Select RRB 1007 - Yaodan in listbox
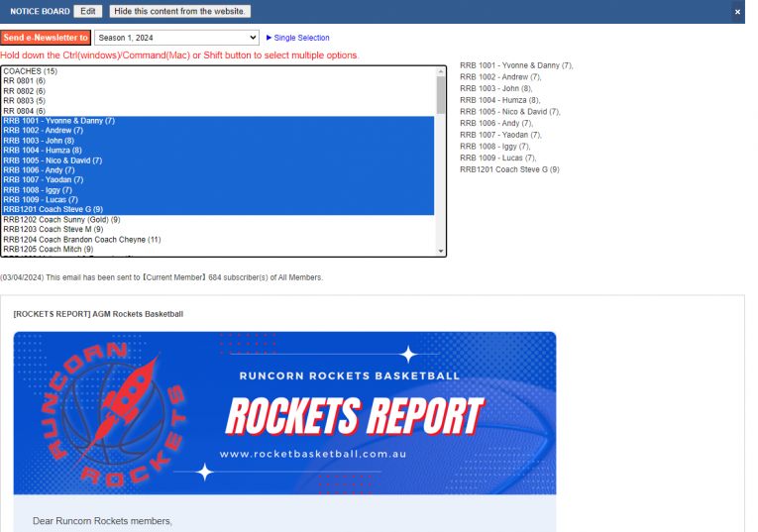Viewport: 758px width, 532px height. click(x=218, y=179)
